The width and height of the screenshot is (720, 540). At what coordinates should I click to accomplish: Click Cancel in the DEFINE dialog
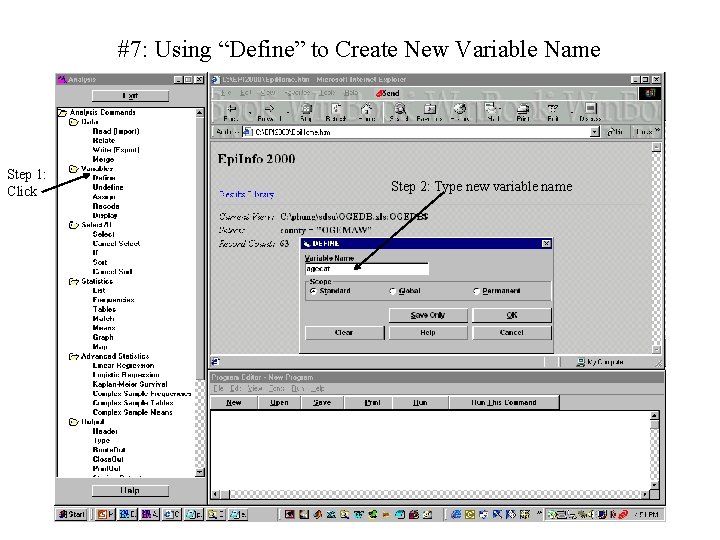(x=512, y=332)
